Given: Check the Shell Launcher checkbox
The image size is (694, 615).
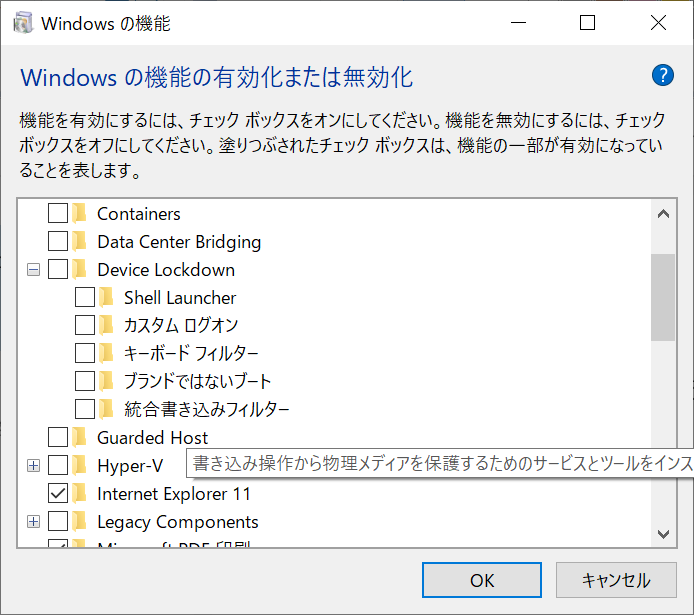Looking at the screenshot, I should click(85, 297).
